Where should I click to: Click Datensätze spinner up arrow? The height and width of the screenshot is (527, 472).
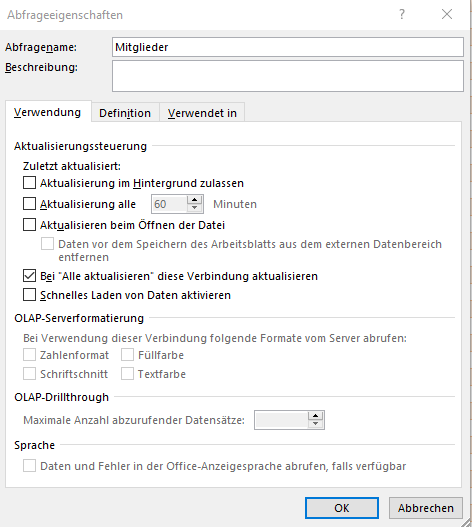[315, 416]
